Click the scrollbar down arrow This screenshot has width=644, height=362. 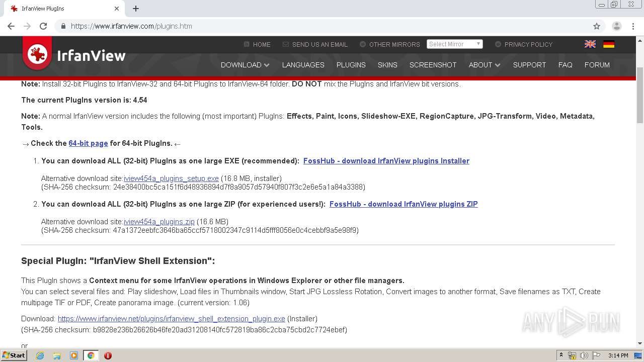[640, 343]
